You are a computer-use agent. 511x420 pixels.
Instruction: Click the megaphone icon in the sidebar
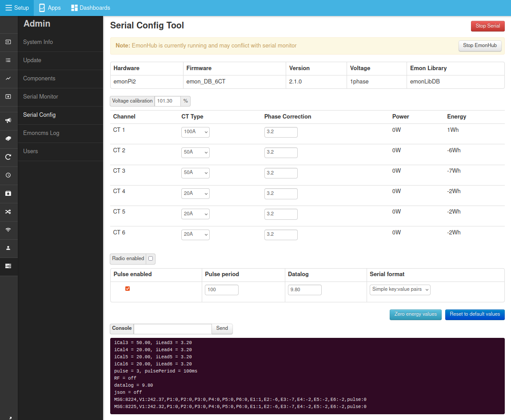tap(8, 120)
